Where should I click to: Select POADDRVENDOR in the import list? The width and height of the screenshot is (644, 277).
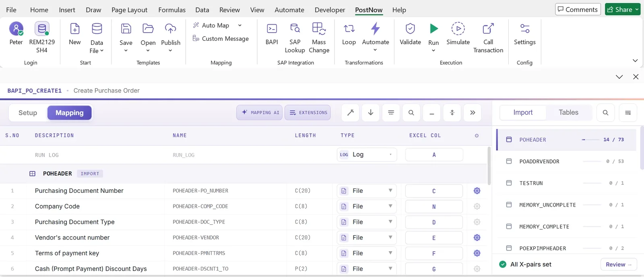coord(567,161)
